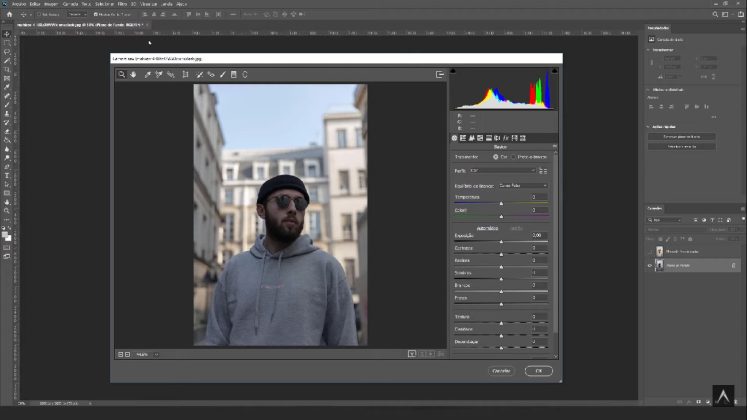Open the Detail panel icon
The image size is (747, 420).
[472, 138]
